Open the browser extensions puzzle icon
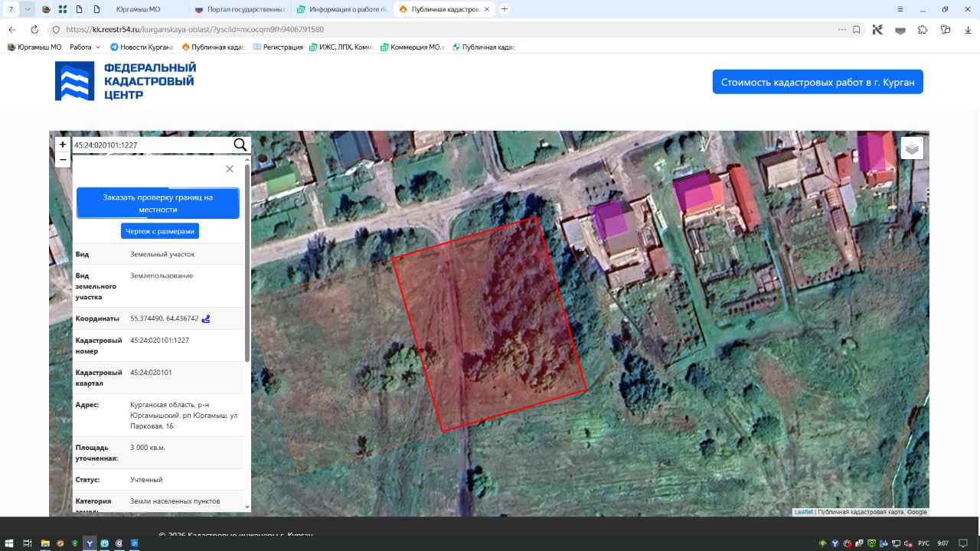 (923, 29)
